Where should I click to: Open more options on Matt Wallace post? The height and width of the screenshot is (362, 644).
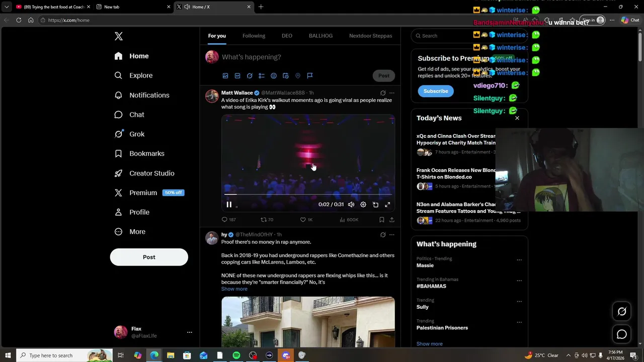[392, 93]
